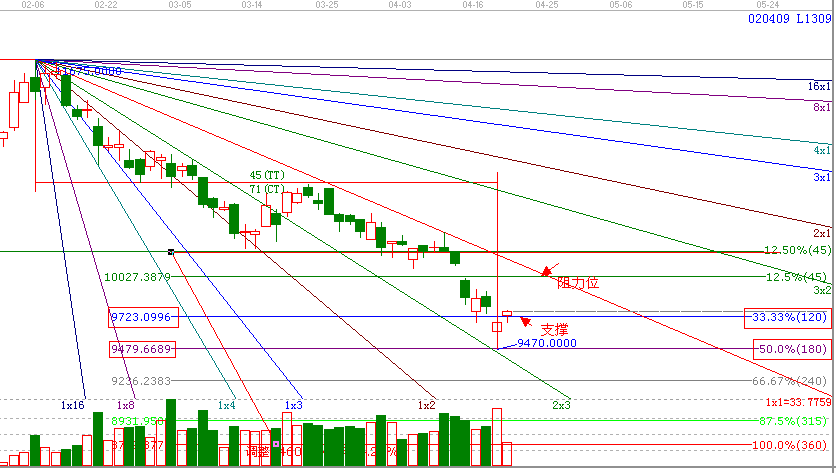Click the 2x3 fan label at bottom
836x473 pixels.
tap(562, 405)
